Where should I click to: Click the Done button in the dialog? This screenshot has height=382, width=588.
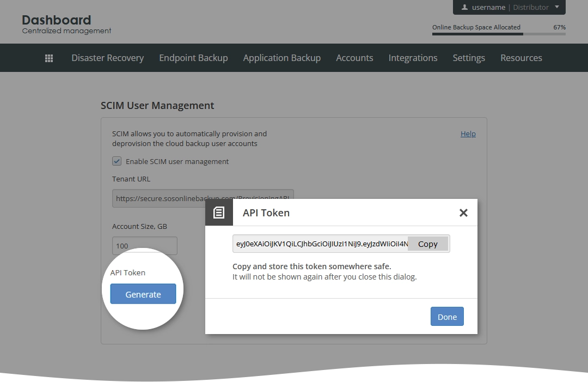(x=447, y=316)
